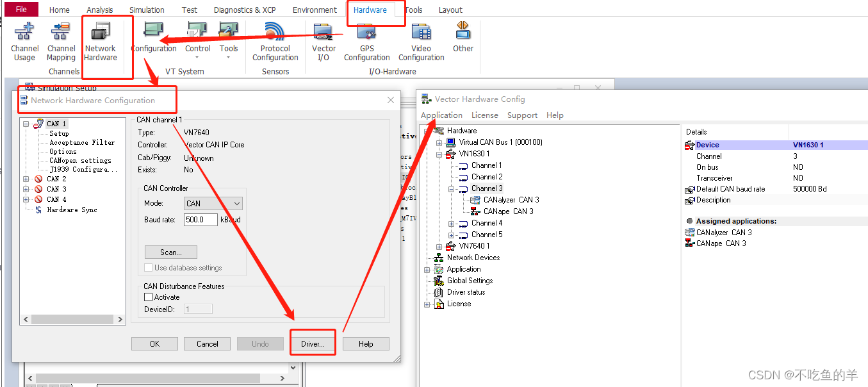Screen dimensions: 868x387
Task: Open GPS Configuration
Action: [x=367, y=42]
